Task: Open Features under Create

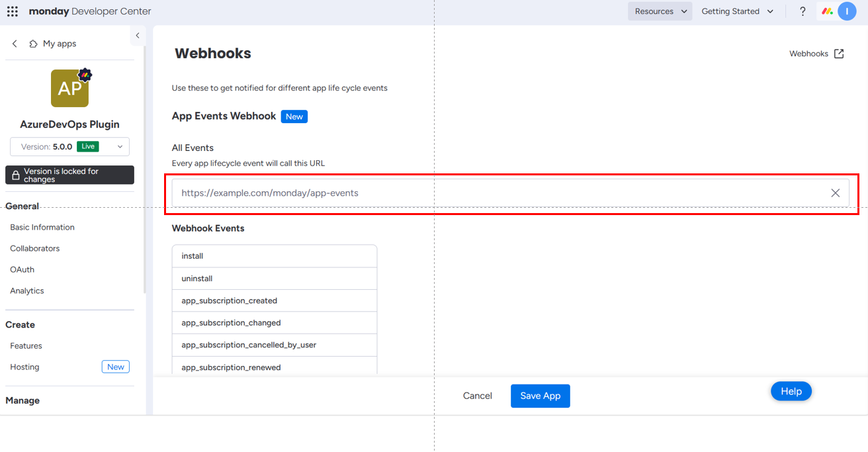Action: (26, 345)
